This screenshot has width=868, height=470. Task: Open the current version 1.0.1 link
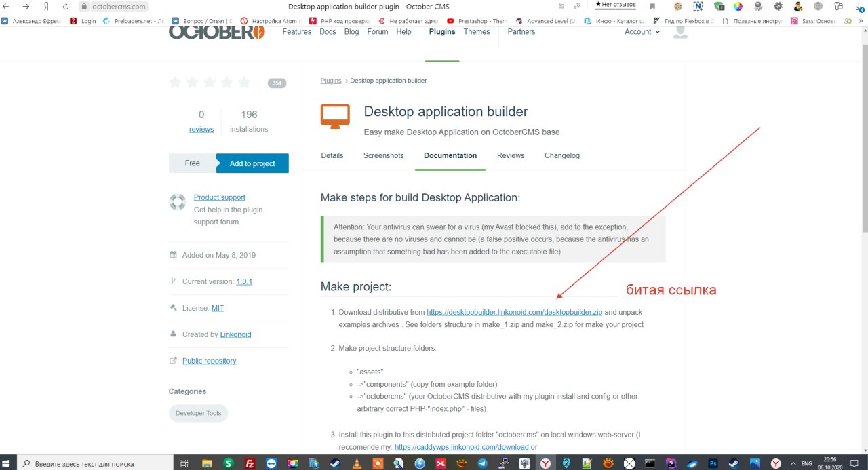244,281
